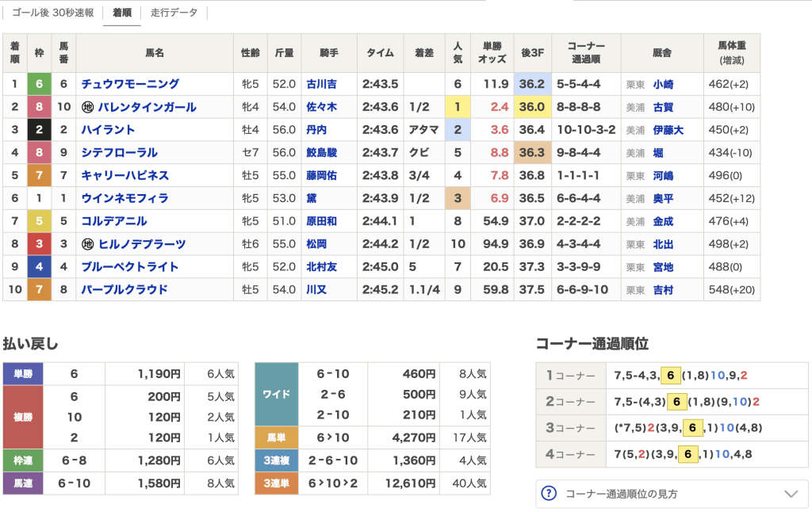Viewport: 812px width, 512px height.
Task: Click the 4コーナー row label
Action: (x=571, y=454)
